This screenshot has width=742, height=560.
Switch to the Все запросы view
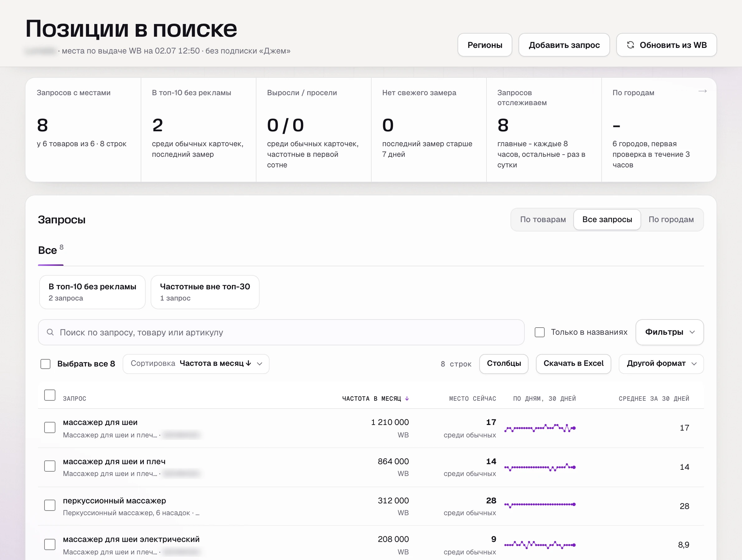607,220
